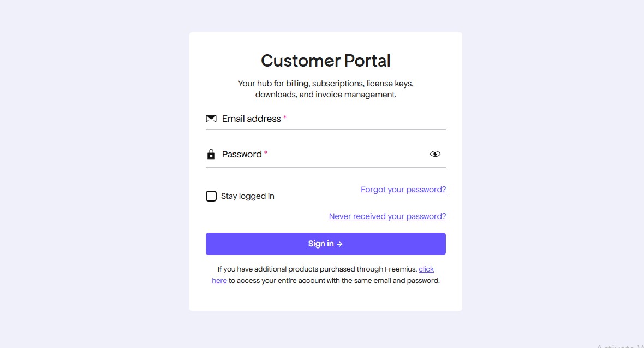Click the Stay logged in label text
Image resolution: width=644 pixels, height=348 pixels.
pyautogui.click(x=247, y=196)
